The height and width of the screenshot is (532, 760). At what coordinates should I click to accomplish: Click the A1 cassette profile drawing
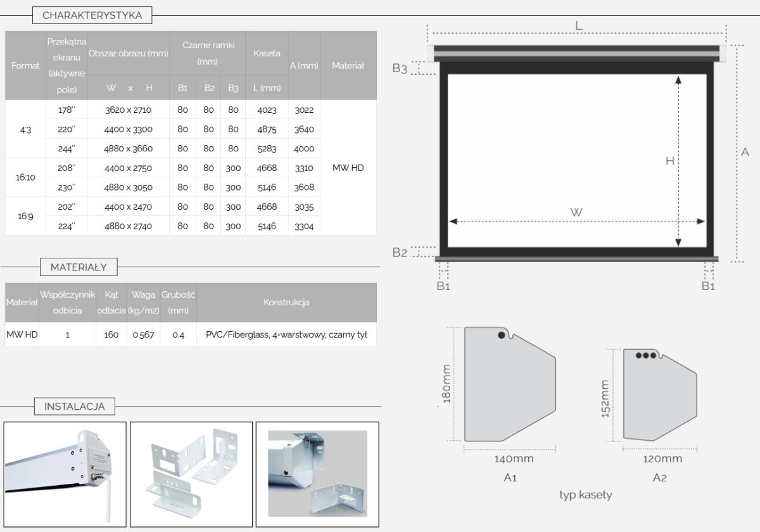(x=509, y=384)
